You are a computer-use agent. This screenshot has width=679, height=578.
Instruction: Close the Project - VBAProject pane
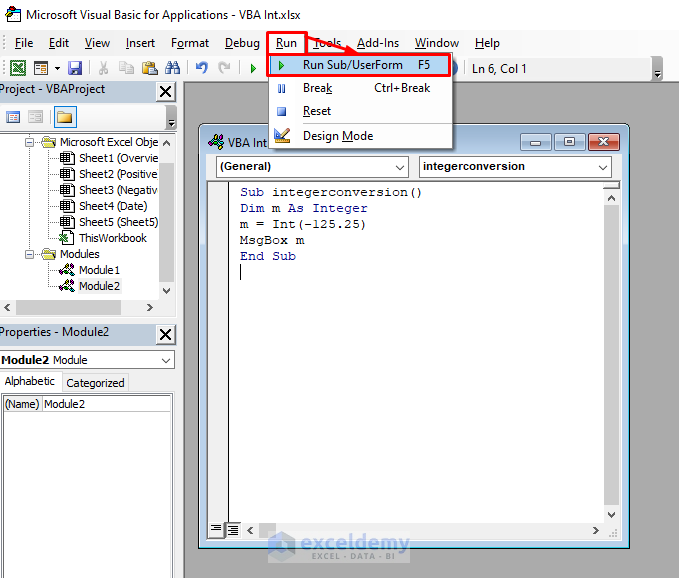click(x=165, y=92)
